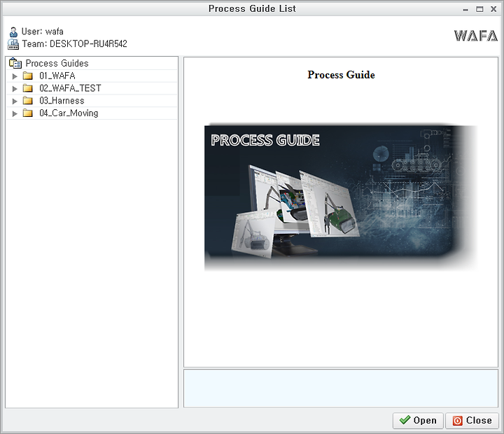Maximize the Process Guide List window
504x434 pixels.
point(479,9)
